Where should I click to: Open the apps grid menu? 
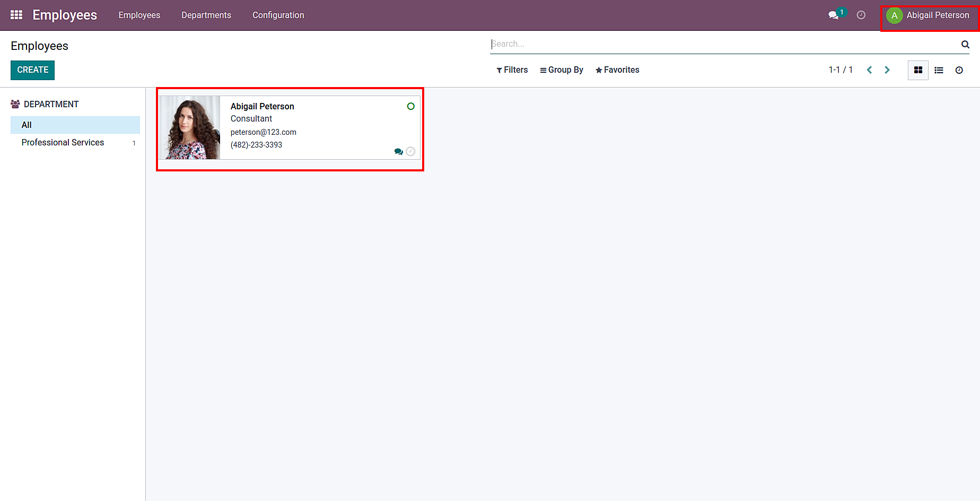pyautogui.click(x=16, y=15)
